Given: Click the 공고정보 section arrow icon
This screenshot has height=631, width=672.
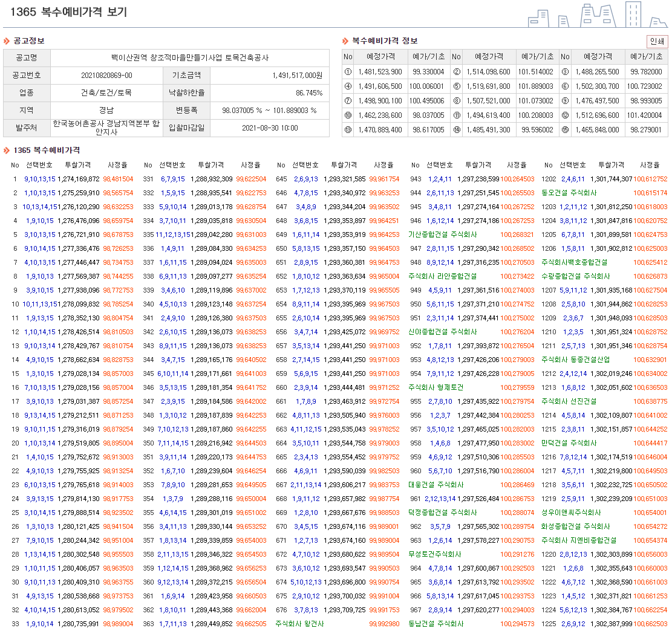Looking at the screenshot, I should [x=7, y=41].
